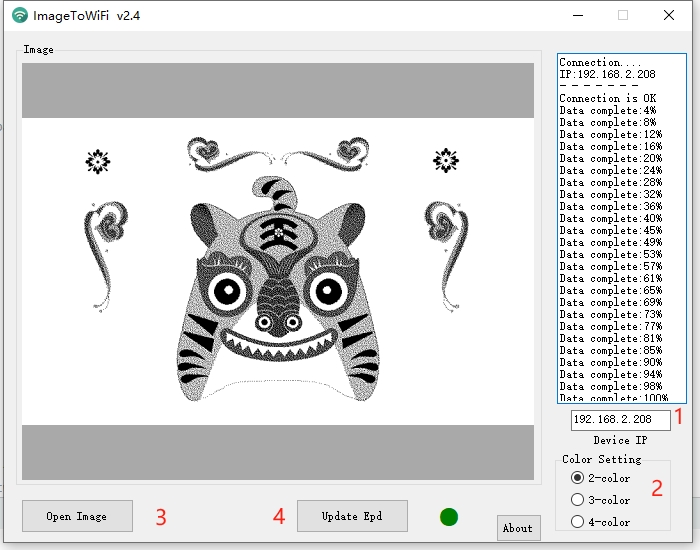This screenshot has width=700, height=550.
Task: Click the red number 3 annotation
Action: coord(160,516)
